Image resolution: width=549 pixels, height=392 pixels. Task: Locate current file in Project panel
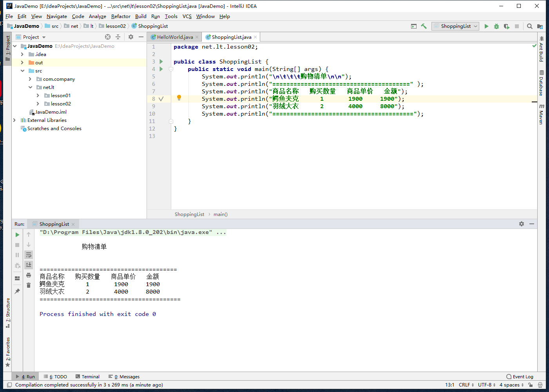click(x=108, y=37)
